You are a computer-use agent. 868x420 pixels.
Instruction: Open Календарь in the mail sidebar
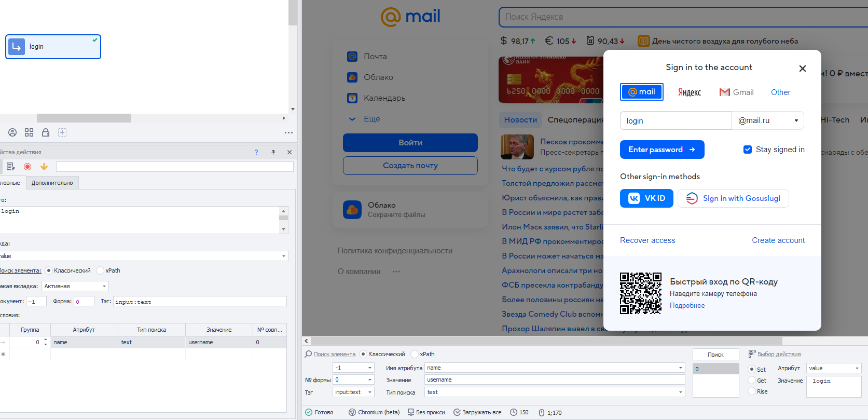(x=384, y=98)
